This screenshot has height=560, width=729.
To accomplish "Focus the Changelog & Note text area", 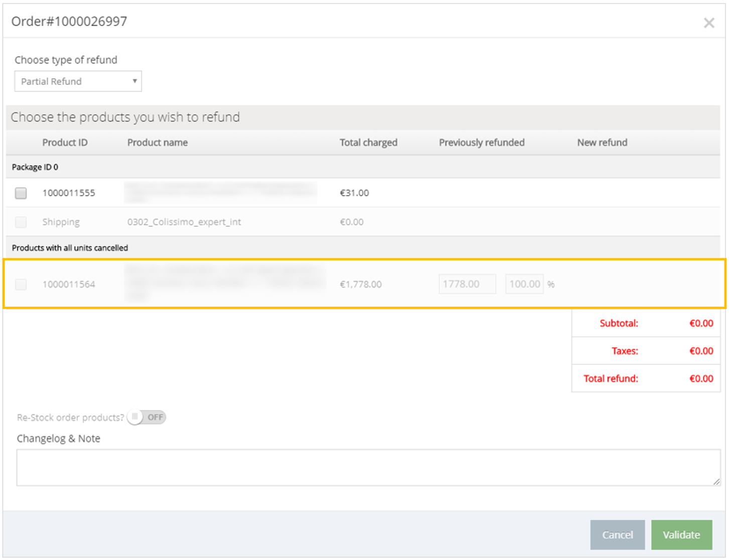I will [x=368, y=467].
